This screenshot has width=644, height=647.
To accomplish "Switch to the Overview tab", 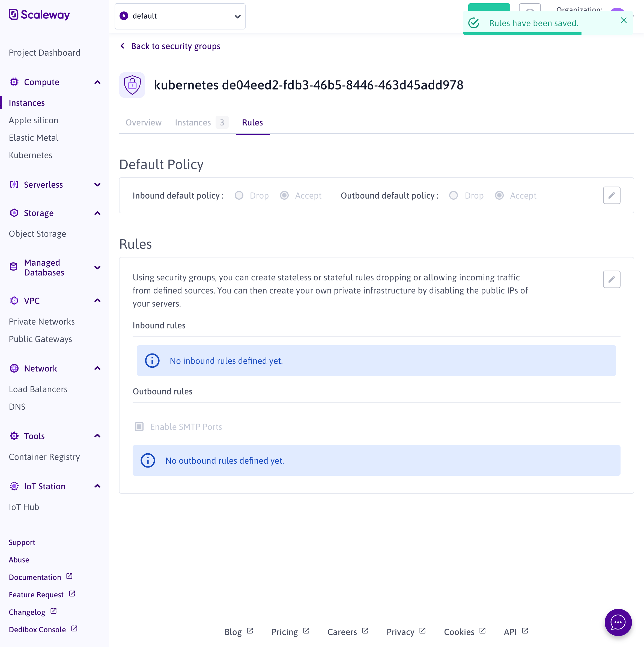I will tap(144, 122).
